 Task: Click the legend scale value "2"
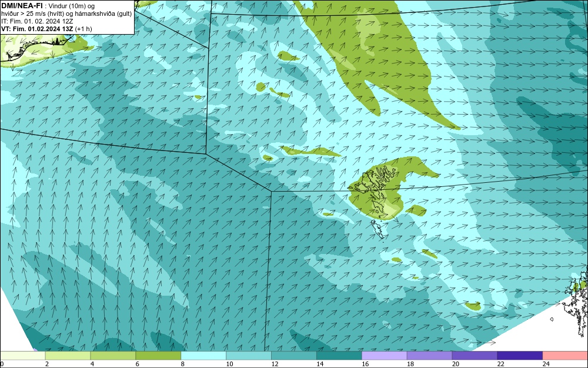pos(47,364)
